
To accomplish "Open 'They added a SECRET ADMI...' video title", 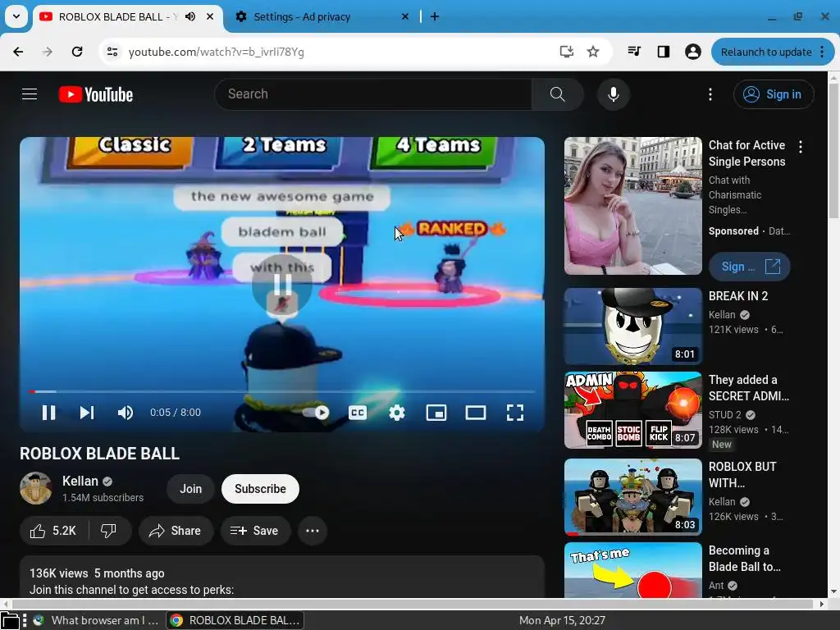I will pos(748,388).
